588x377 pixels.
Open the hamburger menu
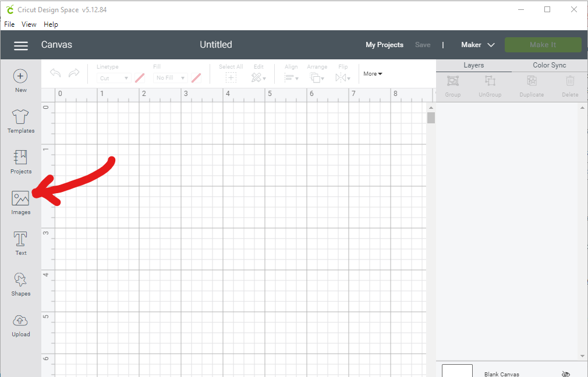pyautogui.click(x=21, y=45)
